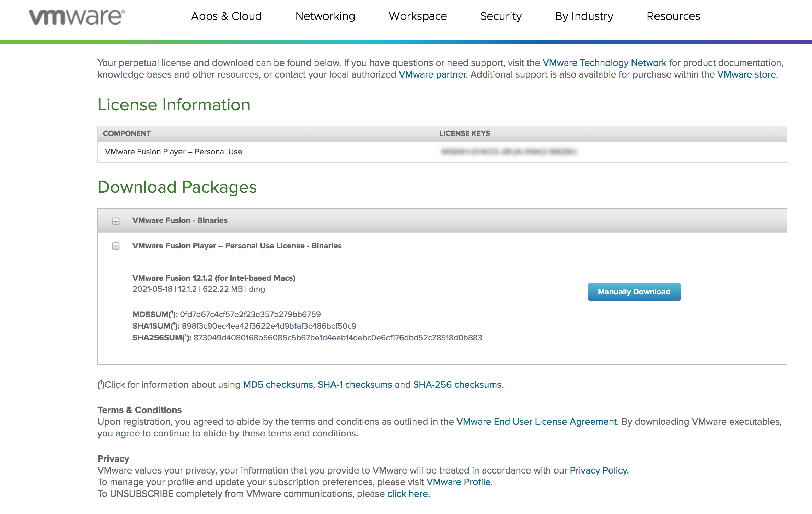
Task: Click the Privacy heading
Action: point(114,459)
